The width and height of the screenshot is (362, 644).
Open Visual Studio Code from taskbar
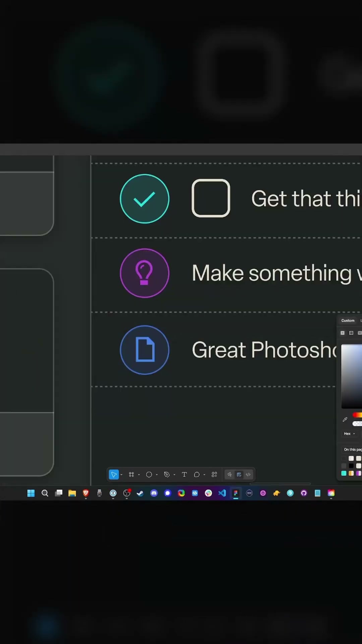click(x=222, y=493)
